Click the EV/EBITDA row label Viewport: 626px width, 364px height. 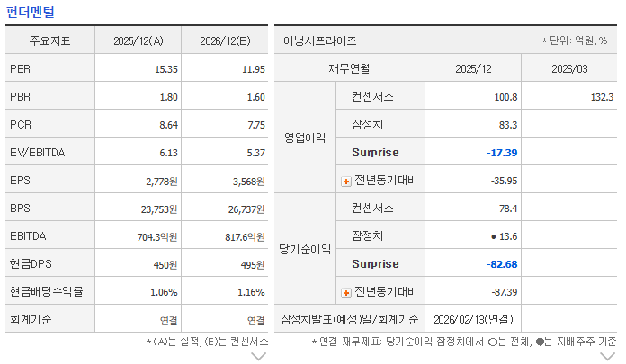coord(38,153)
